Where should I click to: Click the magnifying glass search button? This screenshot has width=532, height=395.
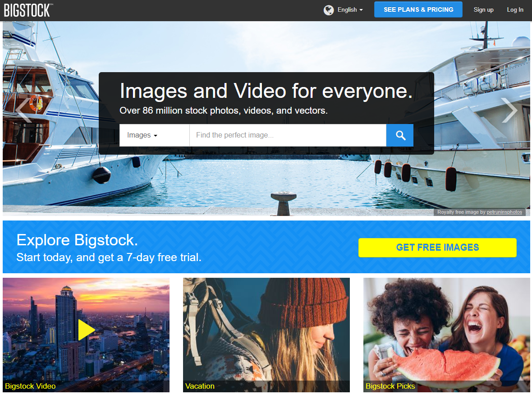400,135
